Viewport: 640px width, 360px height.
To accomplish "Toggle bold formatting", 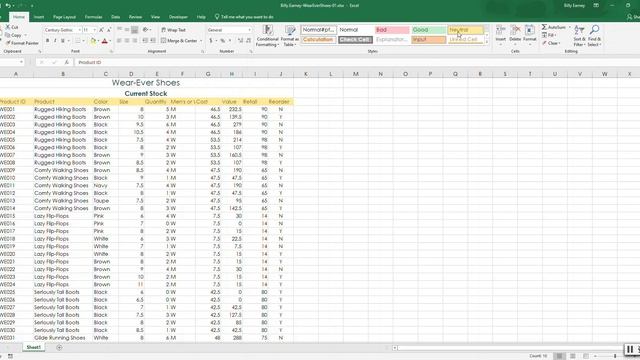I will point(47,41).
